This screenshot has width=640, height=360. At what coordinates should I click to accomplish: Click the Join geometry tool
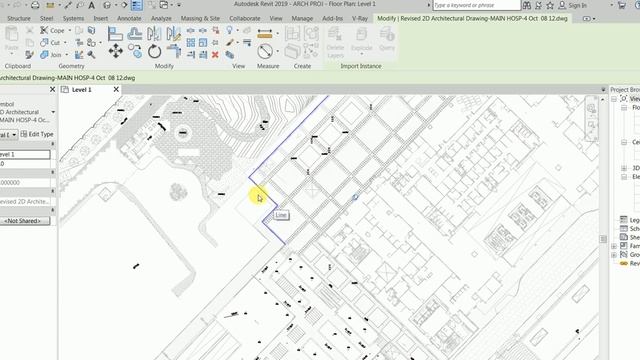coord(51,55)
